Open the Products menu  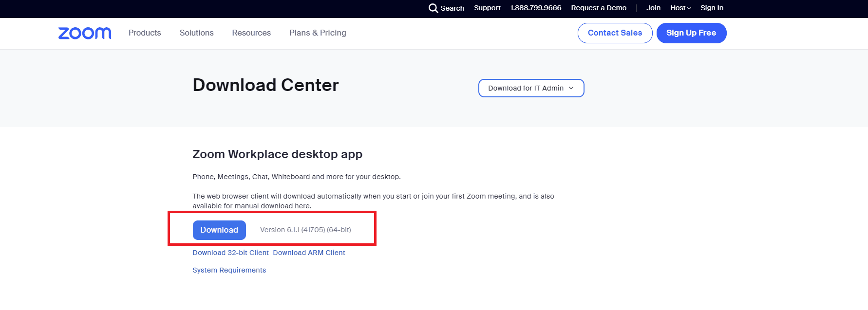tap(145, 33)
